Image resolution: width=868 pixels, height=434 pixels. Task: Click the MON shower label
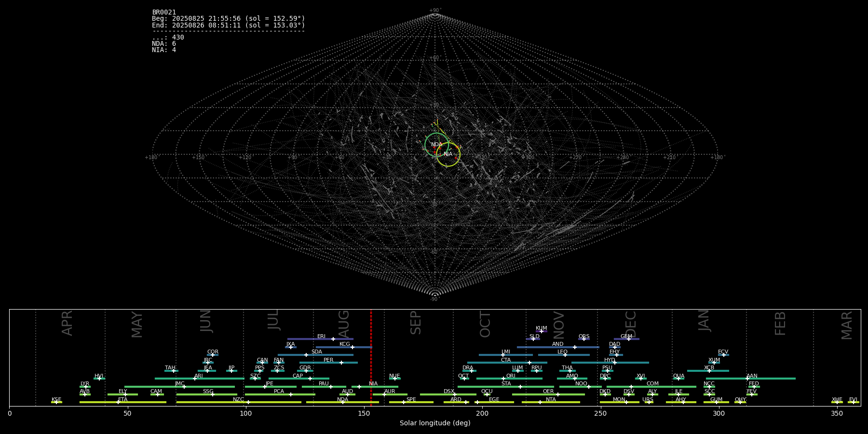pyautogui.click(x=619, y=400)
